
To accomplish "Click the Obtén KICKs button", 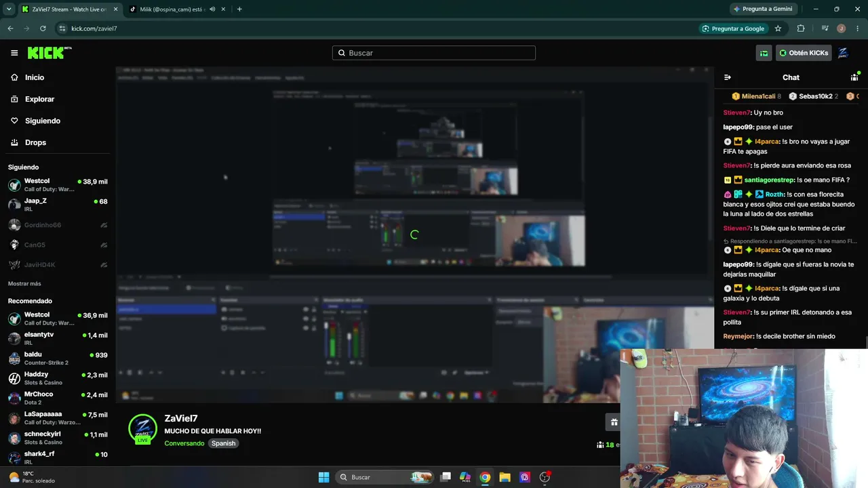I will pyautogui.click(x=804, y=53).
